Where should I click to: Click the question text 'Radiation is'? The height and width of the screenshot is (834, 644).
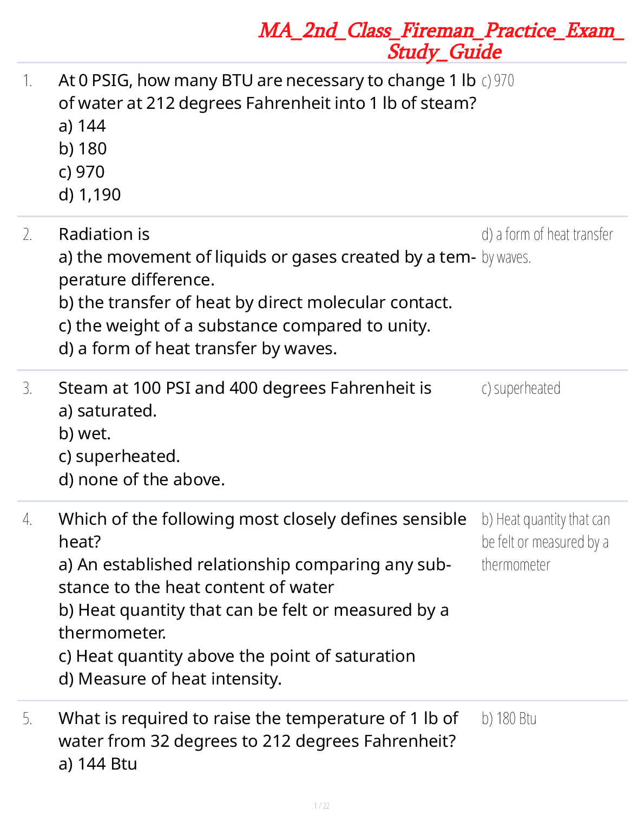click(x=104, y=234)
